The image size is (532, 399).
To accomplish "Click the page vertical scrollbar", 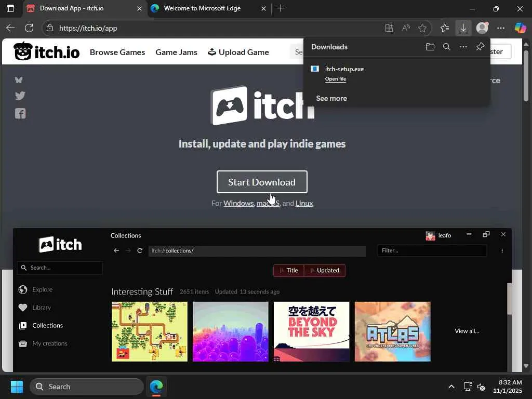I will point(526,75).
